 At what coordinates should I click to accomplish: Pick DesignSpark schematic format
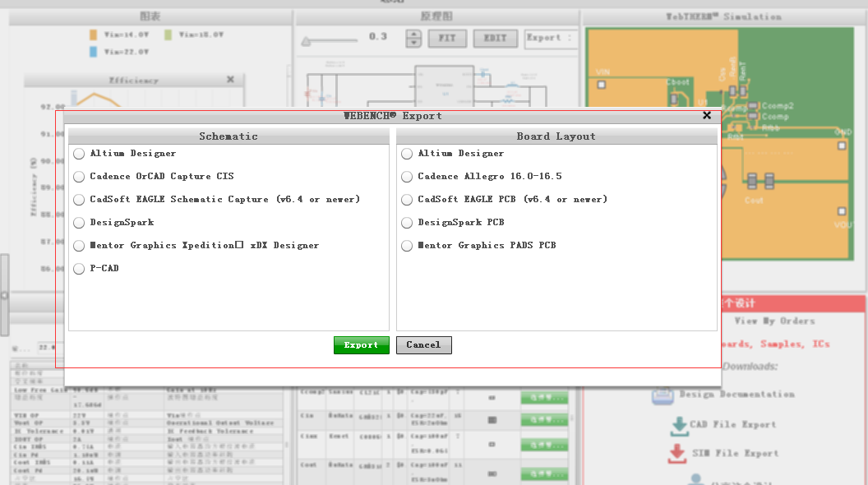(79, 223)
